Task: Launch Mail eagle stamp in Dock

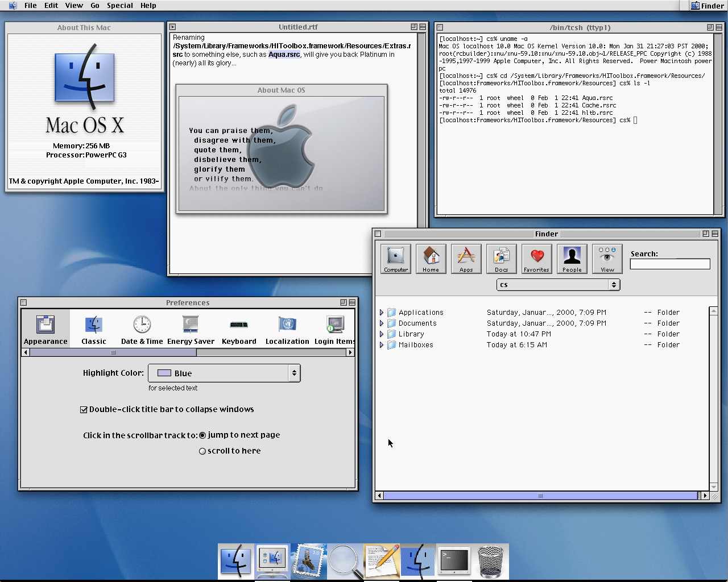Action: (x=309, y=561)
